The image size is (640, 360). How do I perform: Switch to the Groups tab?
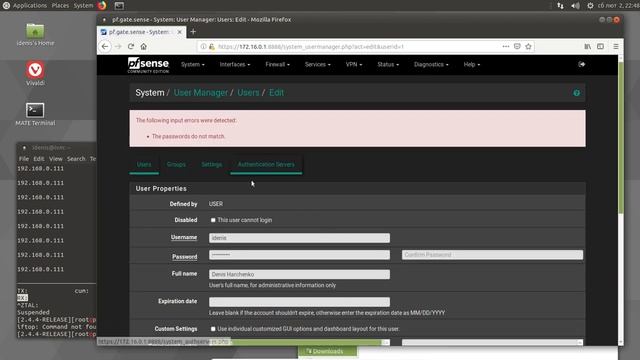(x=176, y=164)
